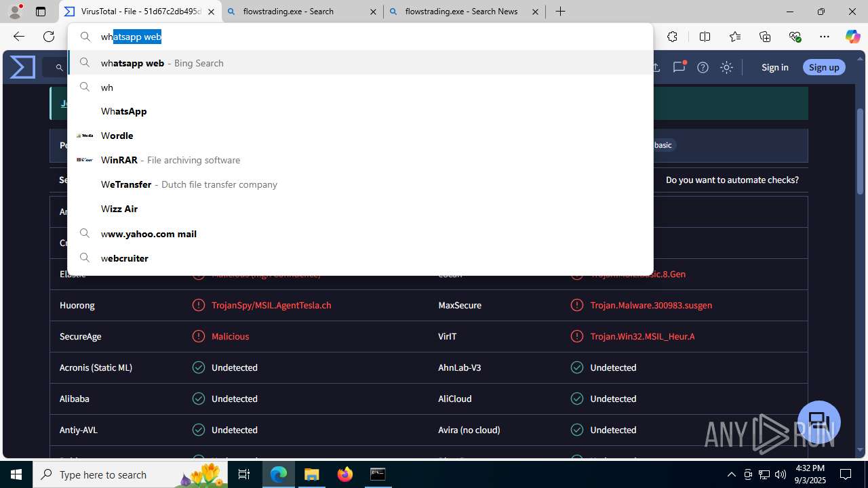The width and height of the screenshot is (868, 488).
Task: Open Task View on taskbar
Action: [x=244, y=474]
